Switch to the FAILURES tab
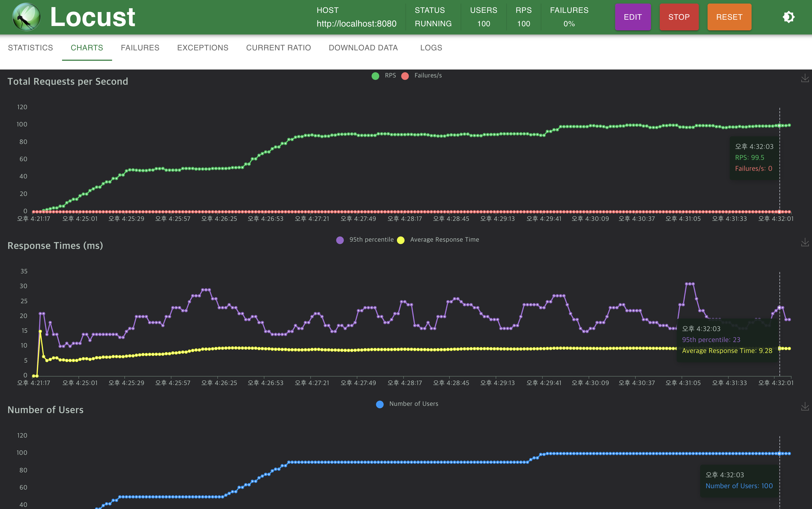 (140, 48)
